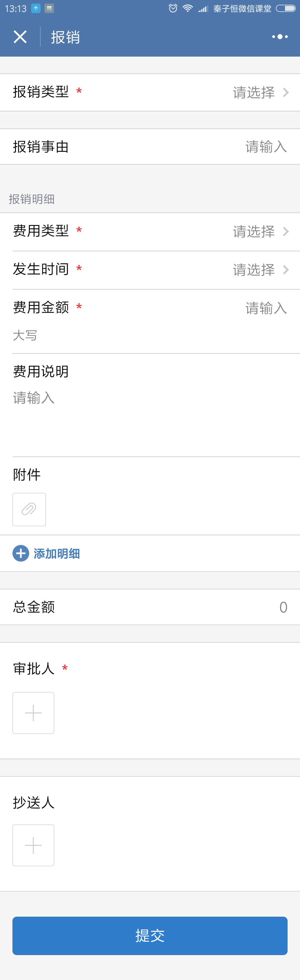Open the 发生时间 date picker
The height and width of the screenshot is (980, 300).
(x=150, y=270)
